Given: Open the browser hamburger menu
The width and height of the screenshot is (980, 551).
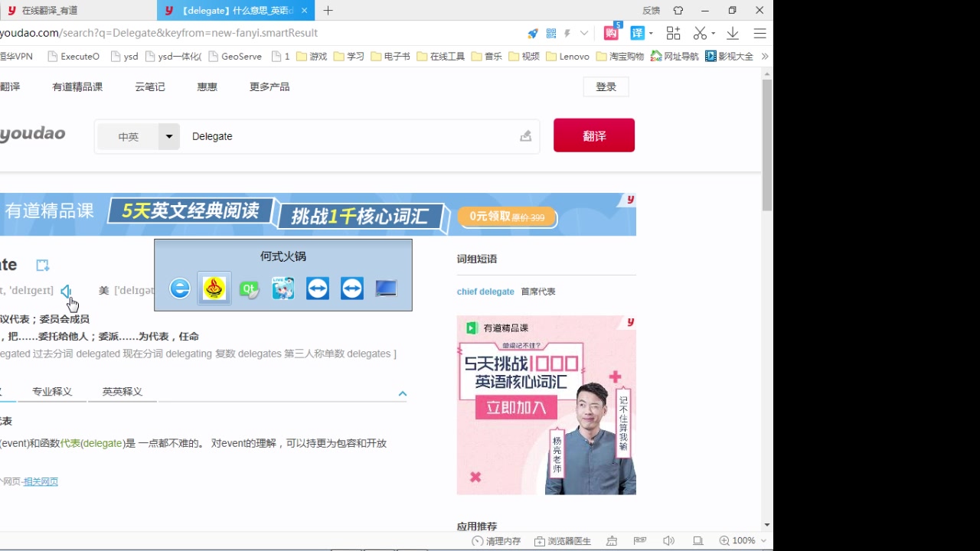Looking at the screenshot, I should point(759,33).
